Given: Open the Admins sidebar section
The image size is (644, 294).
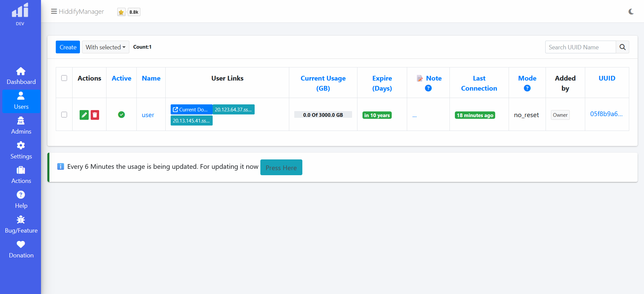Looking at the screenshot, I should click(21, 126).
